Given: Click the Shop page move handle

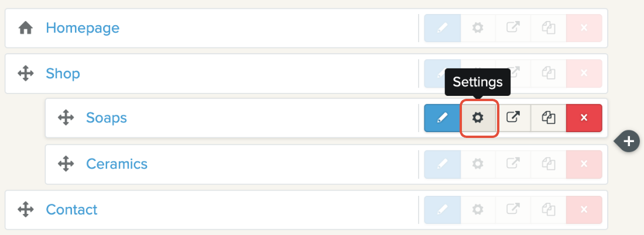Looking at the screenshot, I should coord(26,74).
